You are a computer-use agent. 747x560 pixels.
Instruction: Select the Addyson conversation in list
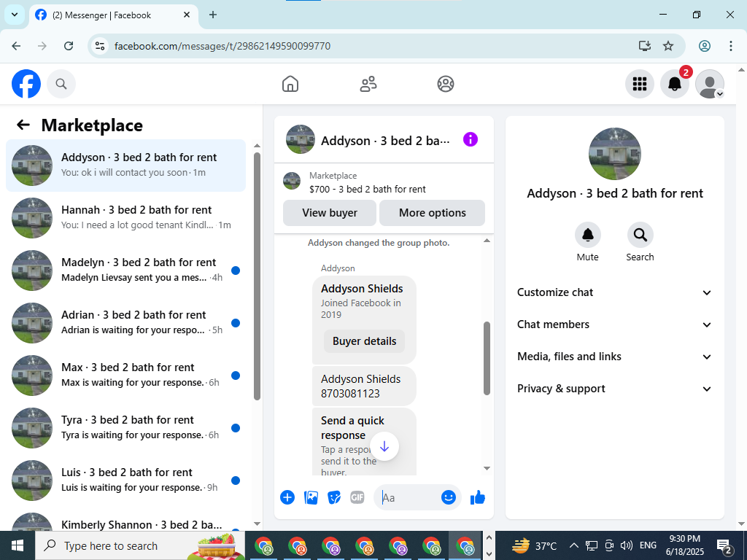[125, 166]
